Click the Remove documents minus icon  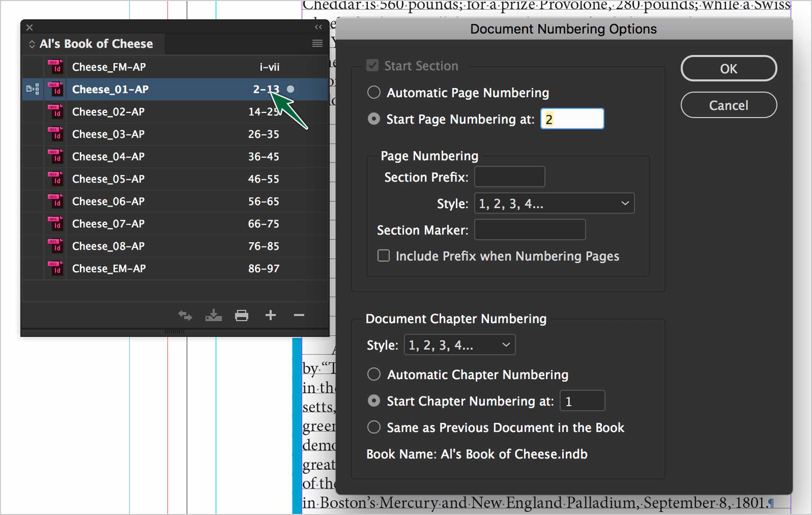tap(299, 315)
